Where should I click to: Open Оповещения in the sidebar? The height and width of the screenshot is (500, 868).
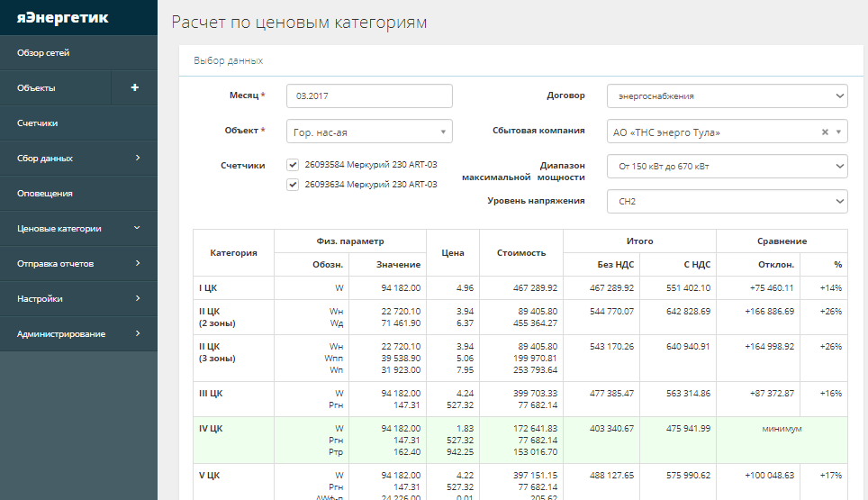click(78, 194)
